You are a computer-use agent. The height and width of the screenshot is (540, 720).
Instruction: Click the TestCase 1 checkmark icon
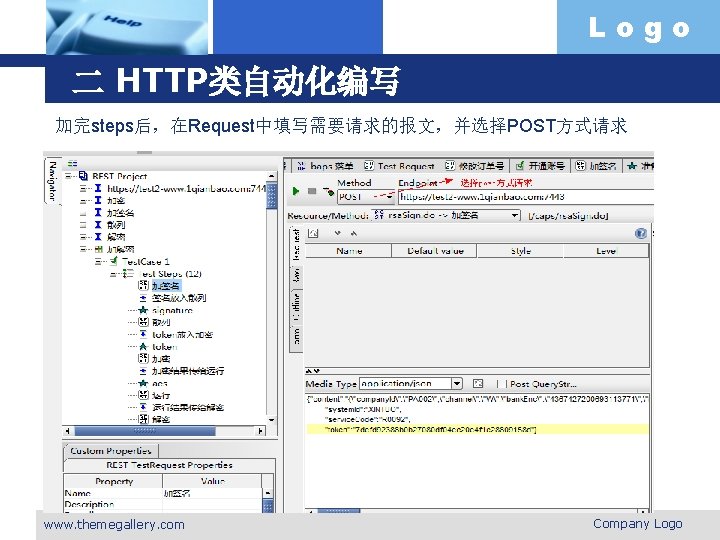tap(113, 261)
